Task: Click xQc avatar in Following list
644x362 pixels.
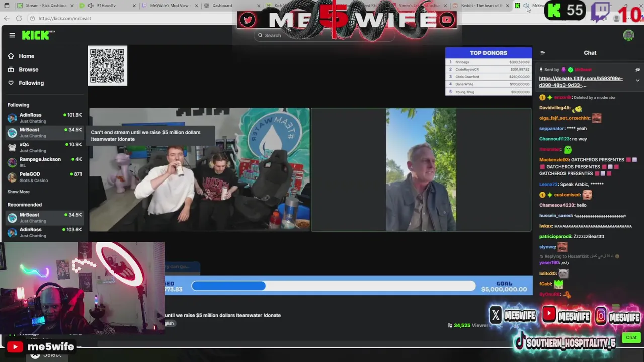Action: click(12, 147)
